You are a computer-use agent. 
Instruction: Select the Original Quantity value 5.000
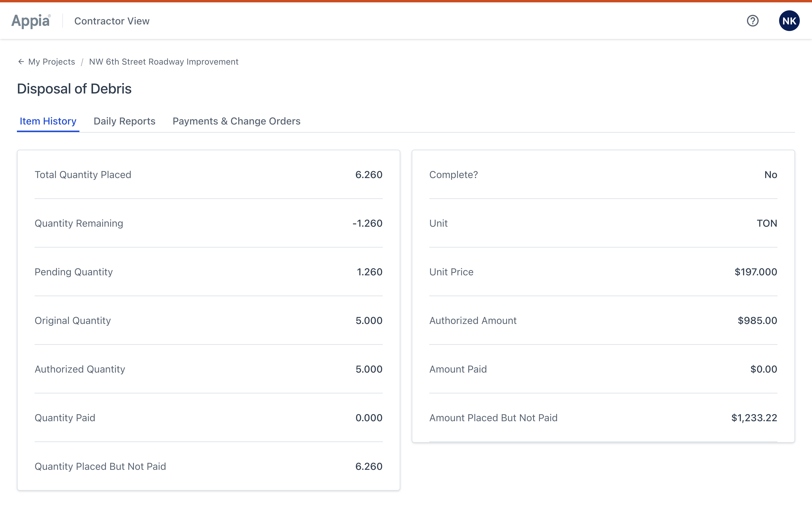point(369,321)
